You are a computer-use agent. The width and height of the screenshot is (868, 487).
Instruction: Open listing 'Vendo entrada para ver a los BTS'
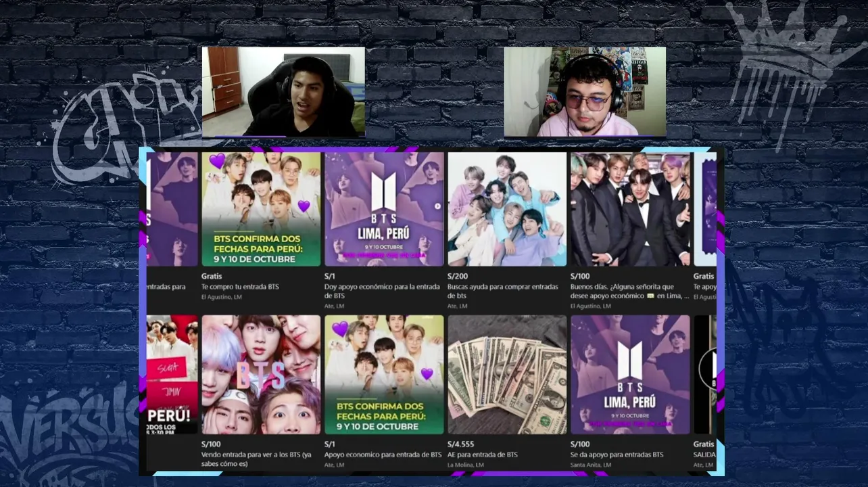coord(256,459)
